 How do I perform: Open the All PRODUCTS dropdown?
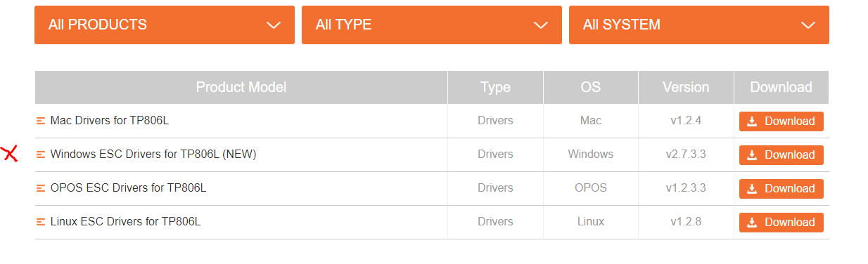165,25
